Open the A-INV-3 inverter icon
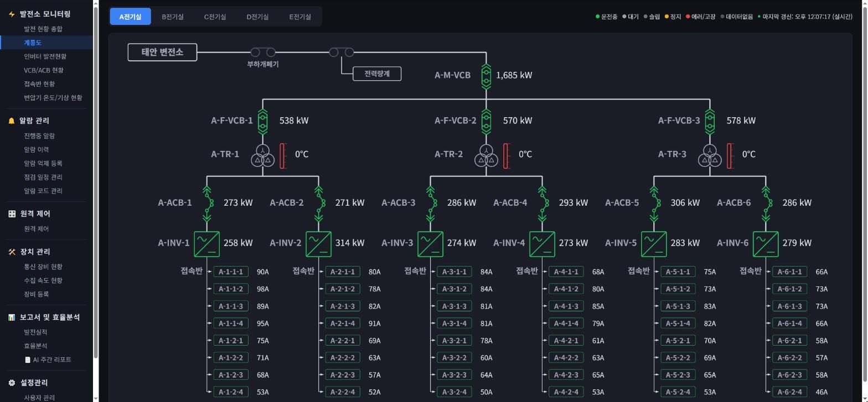Screen dimensions: 868x402 (x=430, y=244)
